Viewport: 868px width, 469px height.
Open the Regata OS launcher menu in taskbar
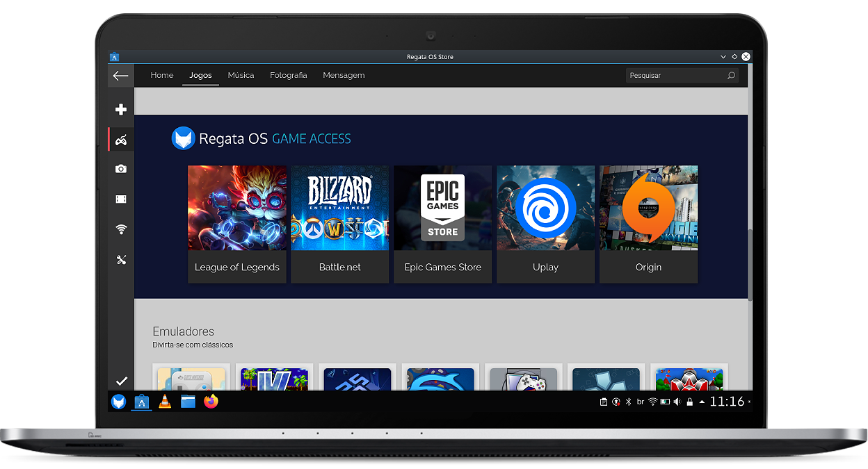coord(119,402)
